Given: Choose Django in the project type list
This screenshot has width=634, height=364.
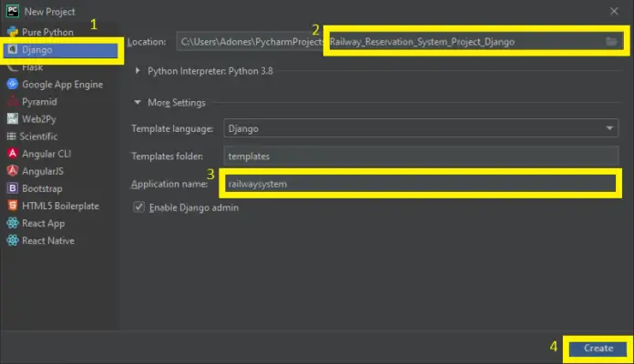Looking at the screenshot, I should (x=38, y=49).
